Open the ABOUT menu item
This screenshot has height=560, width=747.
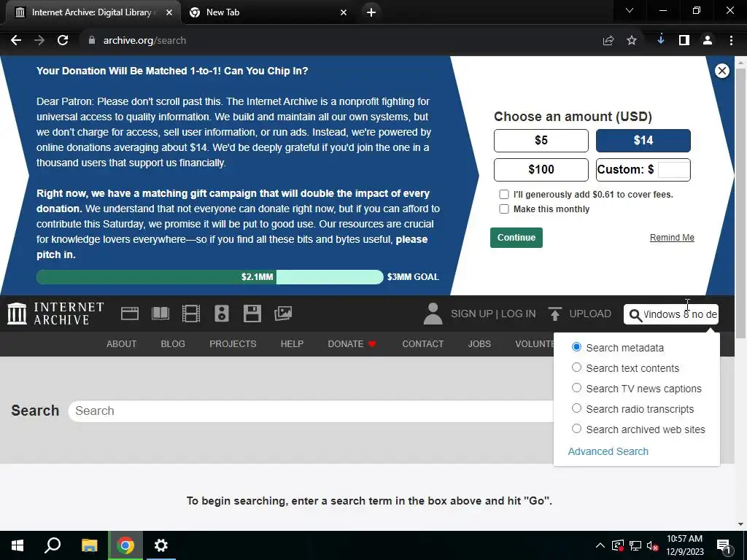click(122, 344)
